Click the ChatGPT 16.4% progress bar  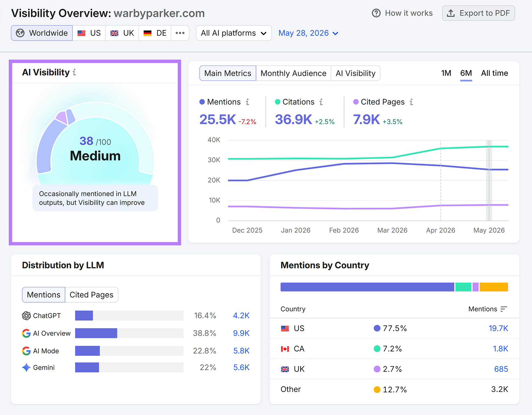tap(129, 316)
